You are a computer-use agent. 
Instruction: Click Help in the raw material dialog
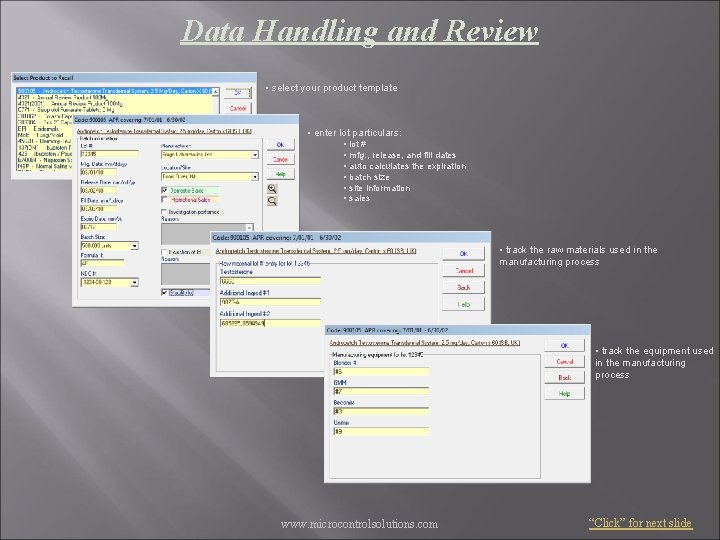click(464, 304)
